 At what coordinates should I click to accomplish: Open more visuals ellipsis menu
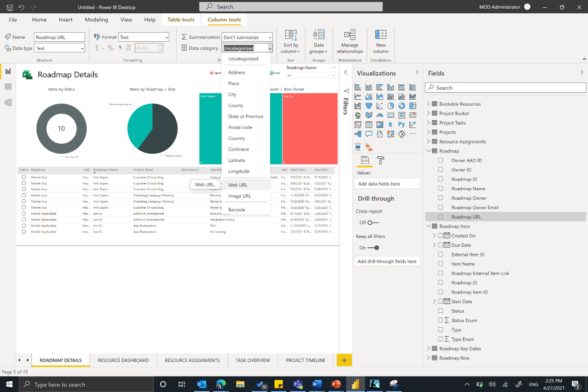point(413,134)
